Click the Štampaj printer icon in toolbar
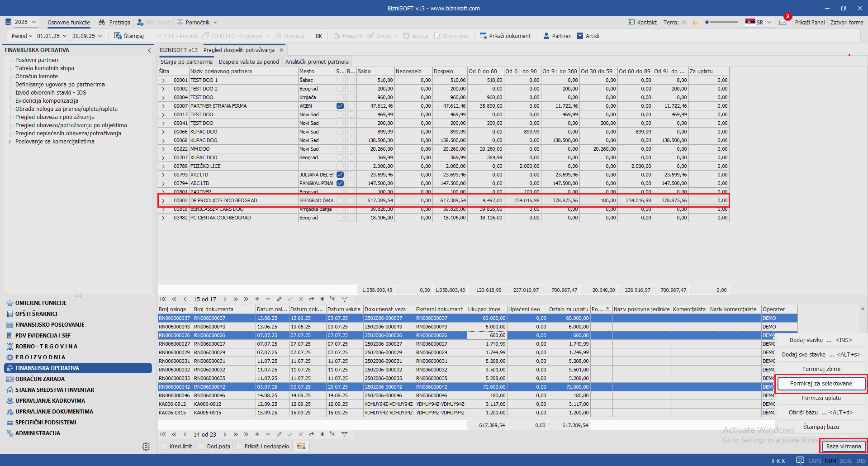This screenshot has height=466, width=868. (x=118, y=36)
